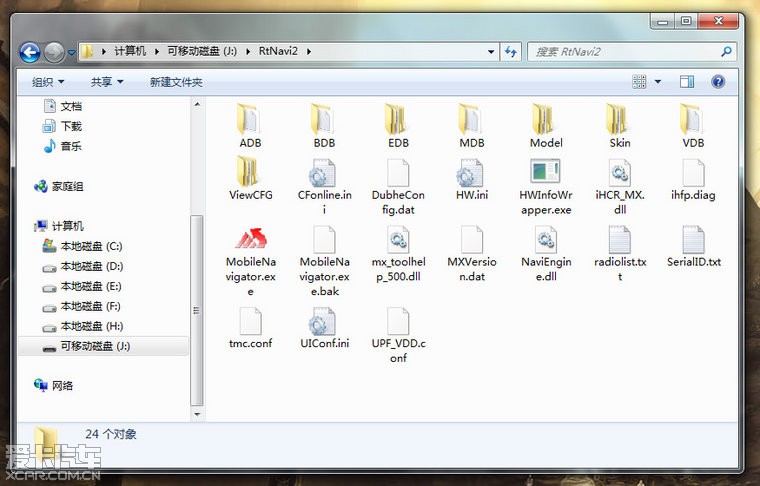
Task: Click the refresh button in address bar
Action: coord(510,51)
